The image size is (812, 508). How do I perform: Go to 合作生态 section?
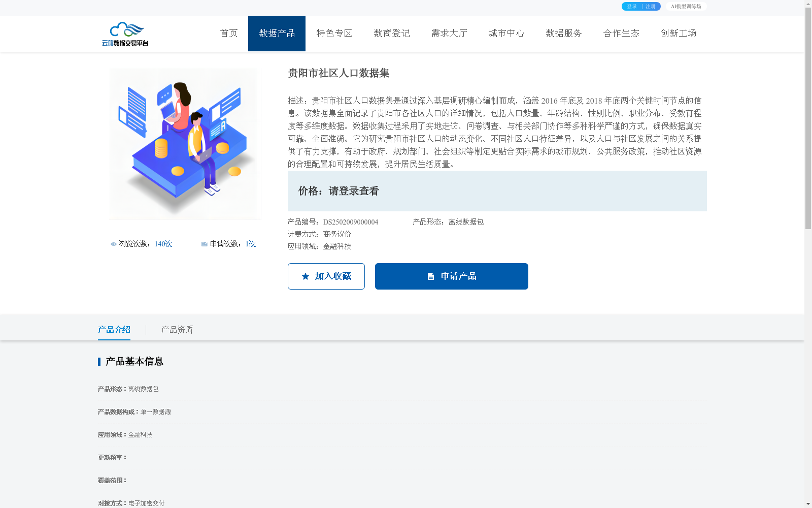621,34
